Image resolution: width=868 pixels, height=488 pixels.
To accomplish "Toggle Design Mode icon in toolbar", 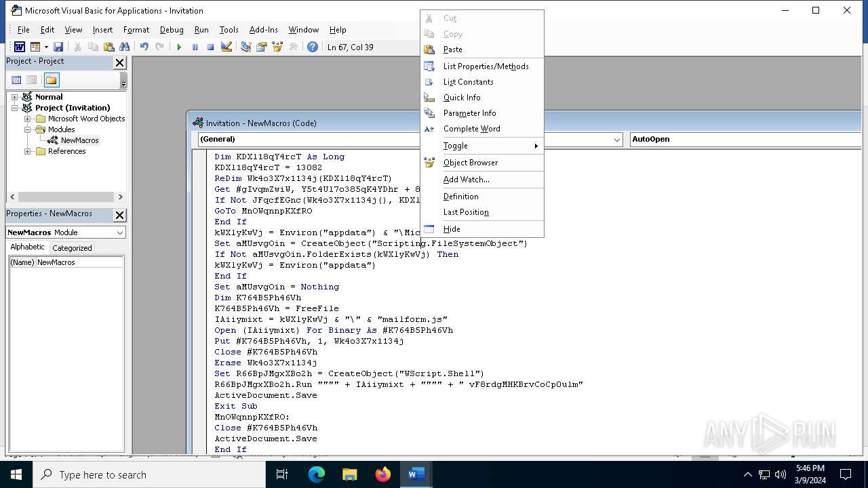I will [x=226, y=47].
